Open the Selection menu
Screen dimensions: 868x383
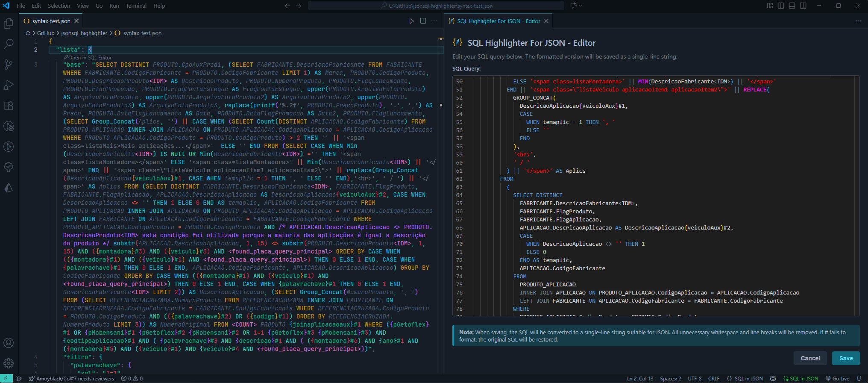pyautogui.click(x=59, y=6)
